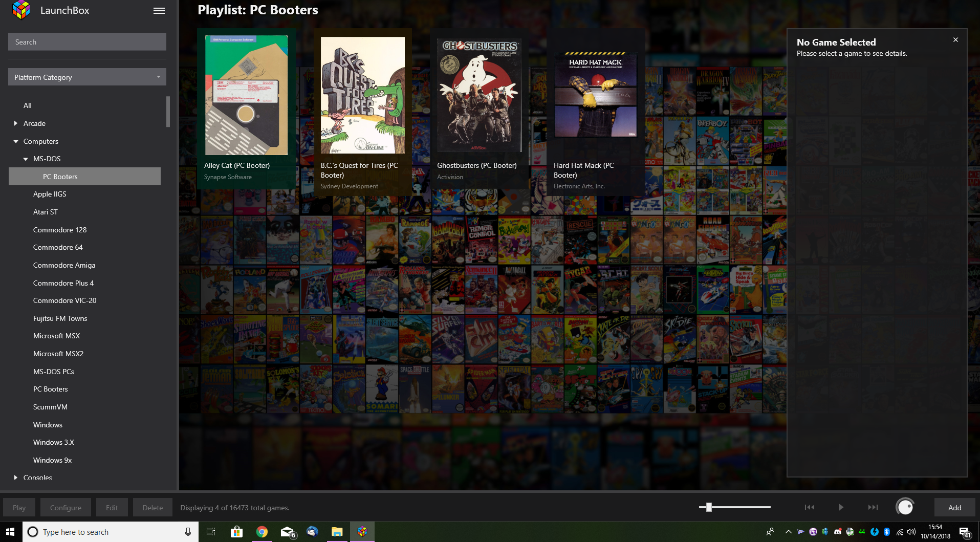The height and width of the screenshot is (542, 980).
Task: Select B.C.'s Quest for Tires cover
Action: coord(363,95)
